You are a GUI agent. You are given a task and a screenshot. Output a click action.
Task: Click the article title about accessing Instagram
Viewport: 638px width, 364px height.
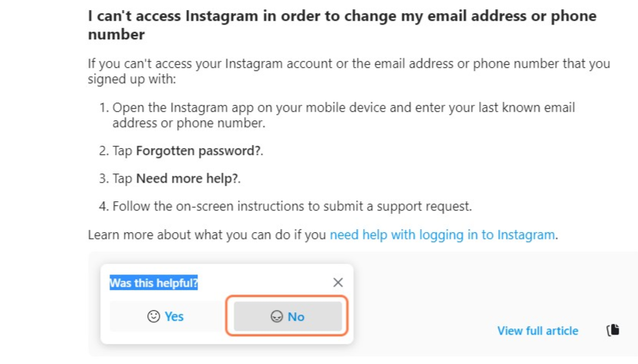click(x=343, y=25)
